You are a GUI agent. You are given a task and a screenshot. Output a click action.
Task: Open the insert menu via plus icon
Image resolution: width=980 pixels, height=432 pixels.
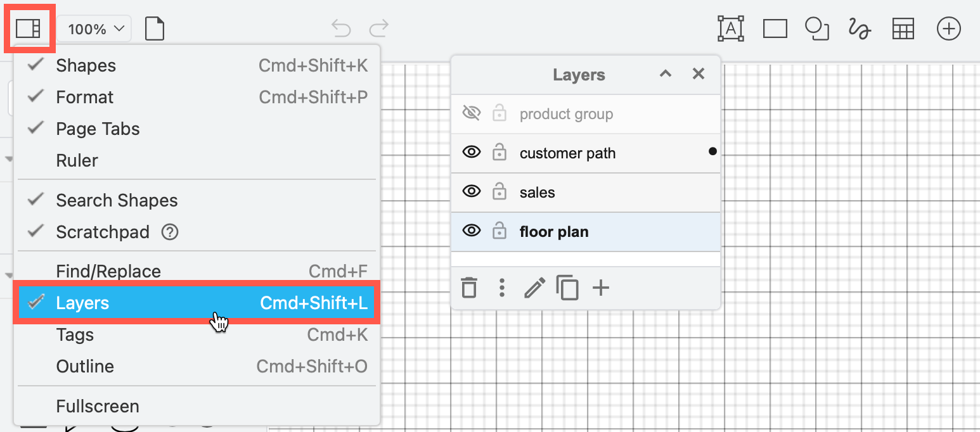[x=948, y=28]
